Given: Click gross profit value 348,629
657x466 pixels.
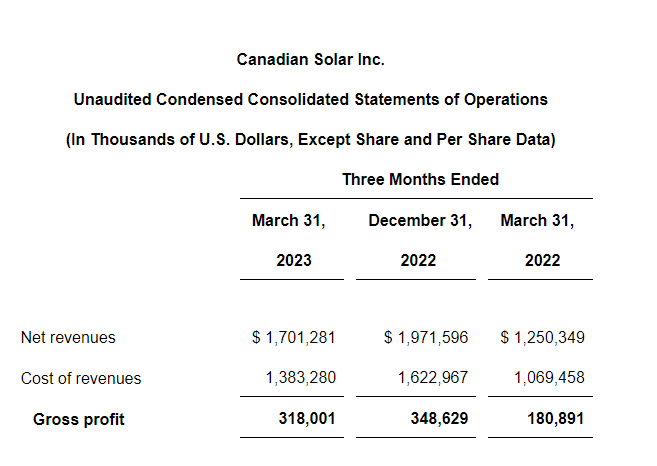Looking at the screenshot, I should [439, 419].
